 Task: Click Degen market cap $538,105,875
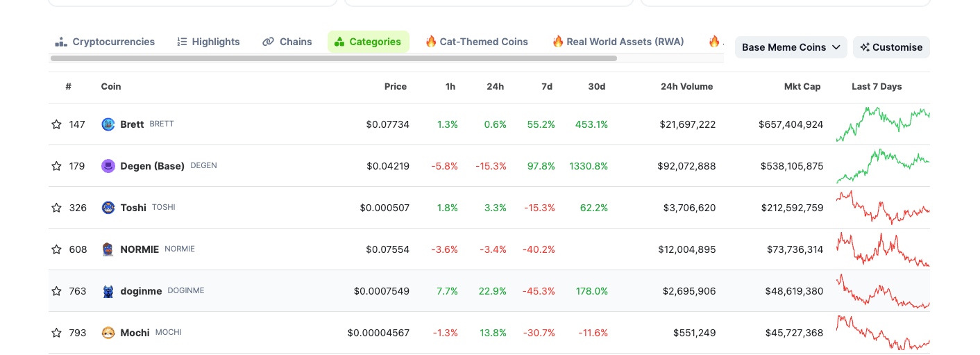(791, 166)
